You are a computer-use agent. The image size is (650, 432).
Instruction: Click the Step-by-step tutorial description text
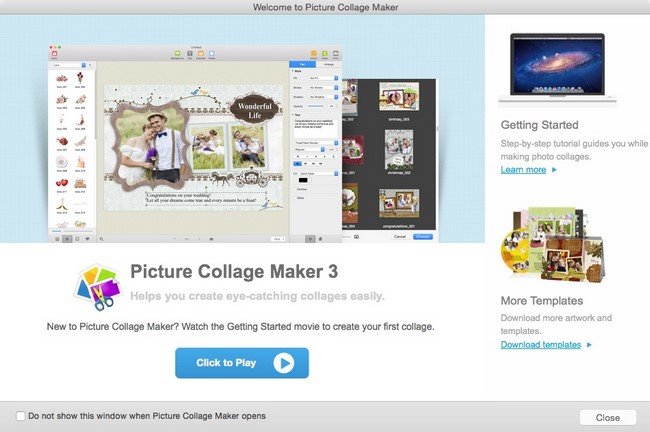tap(574, 150)
